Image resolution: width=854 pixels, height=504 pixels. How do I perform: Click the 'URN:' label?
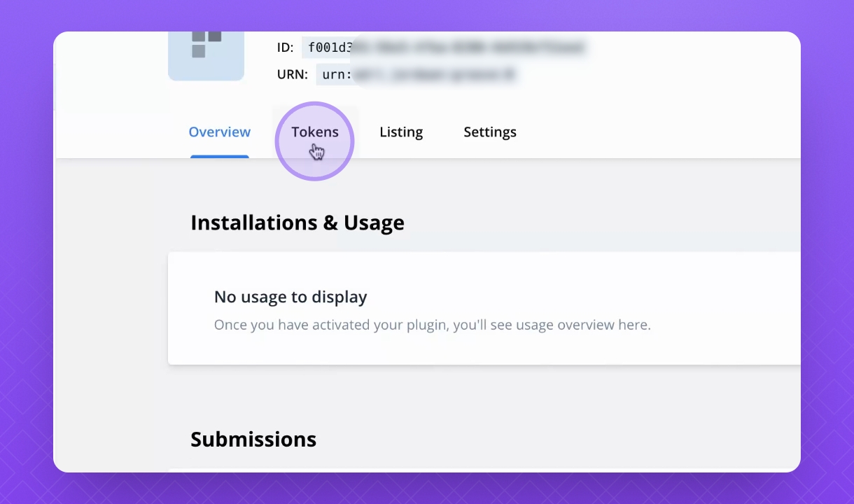click(293, 74)
